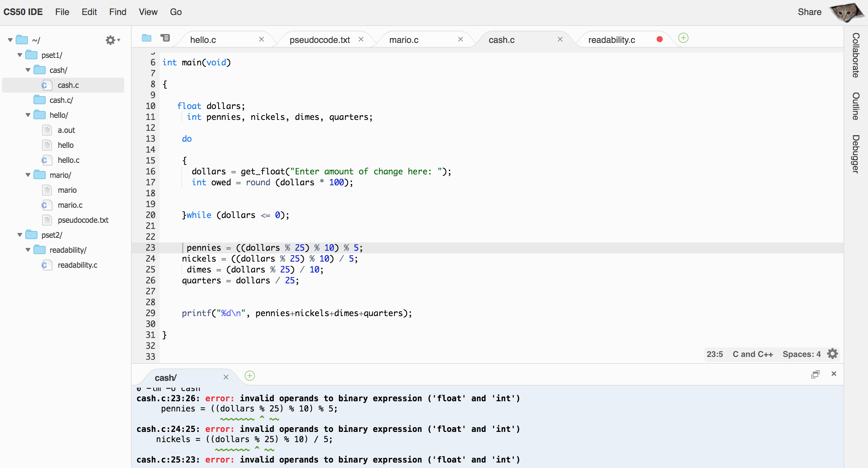
Task: Select the cash.c file icon in tree
Action: pos(47,85)
